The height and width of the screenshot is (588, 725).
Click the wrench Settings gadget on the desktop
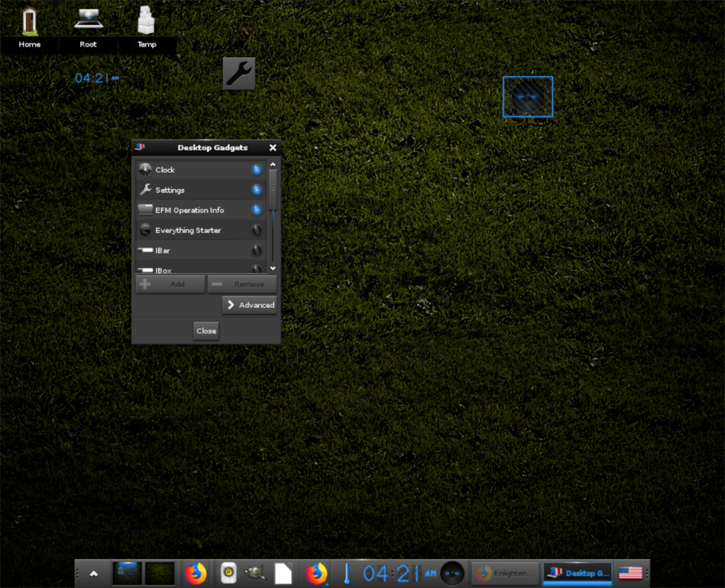(x=239, y=74)
